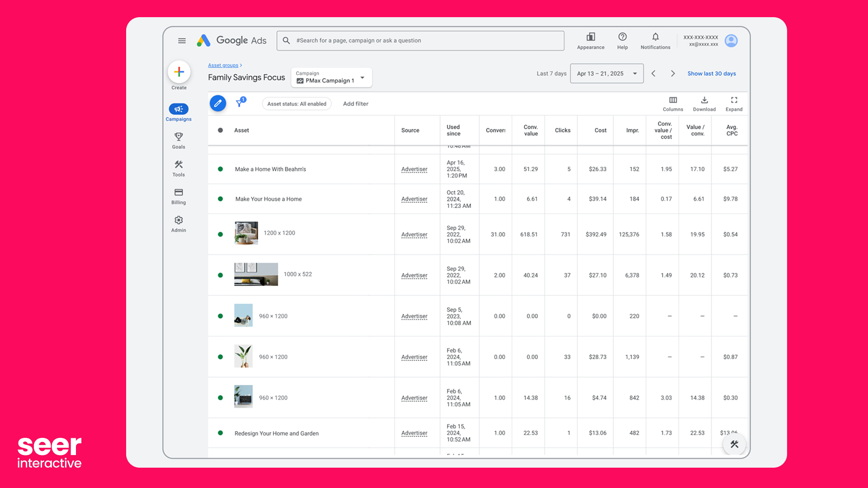Screen dimensions: 868x488
Task: Open the Goals trophy icon
Action: tap(179, 137)
